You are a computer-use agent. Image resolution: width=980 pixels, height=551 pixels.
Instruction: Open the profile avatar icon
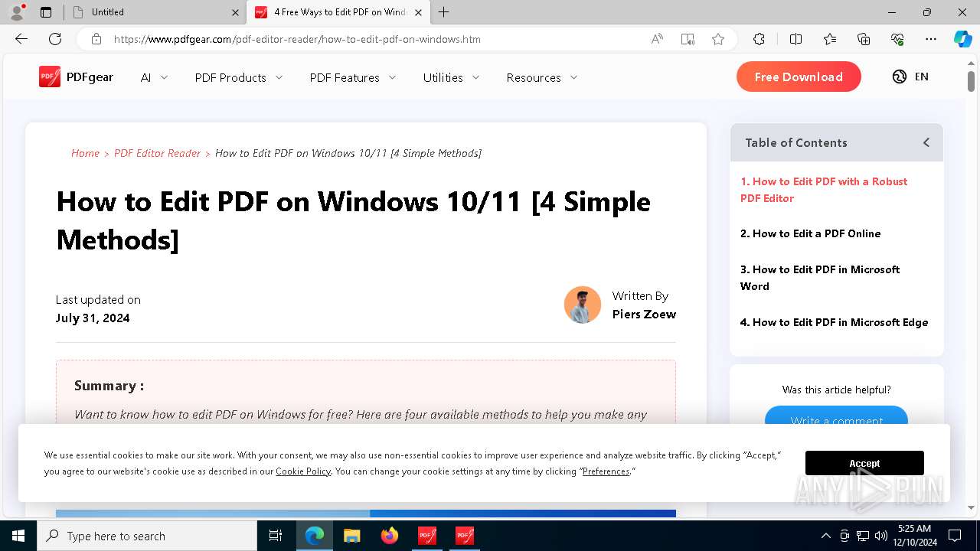point(17,12)
